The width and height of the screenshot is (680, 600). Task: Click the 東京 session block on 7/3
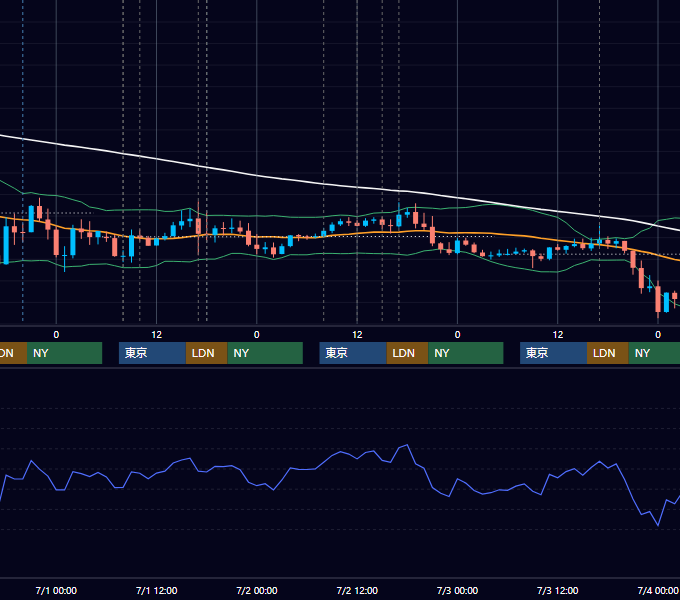553,353
